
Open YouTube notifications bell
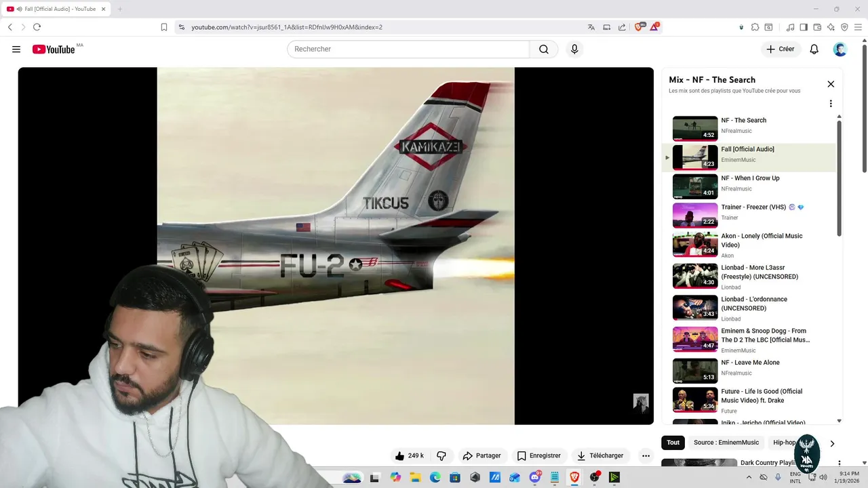click(x=814, y=49)
